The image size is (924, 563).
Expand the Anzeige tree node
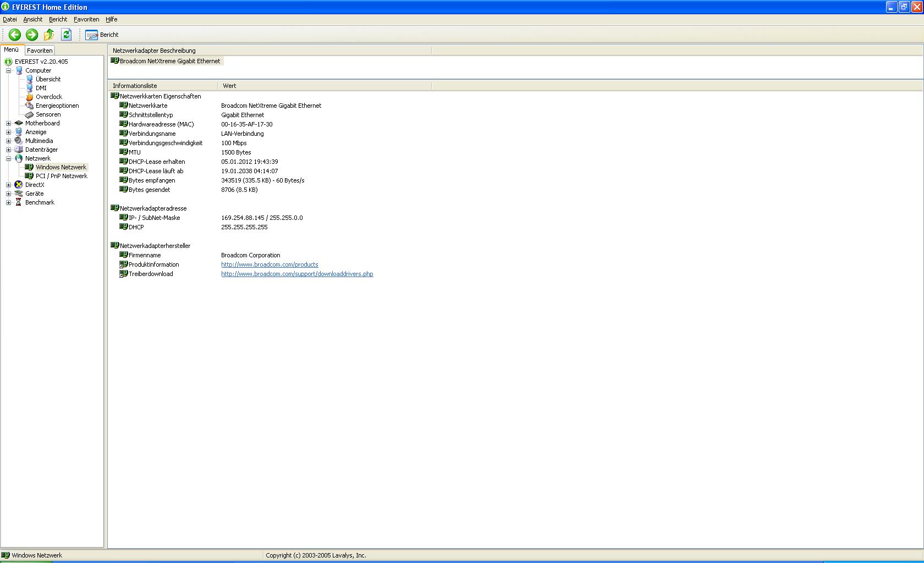(9, 132)
